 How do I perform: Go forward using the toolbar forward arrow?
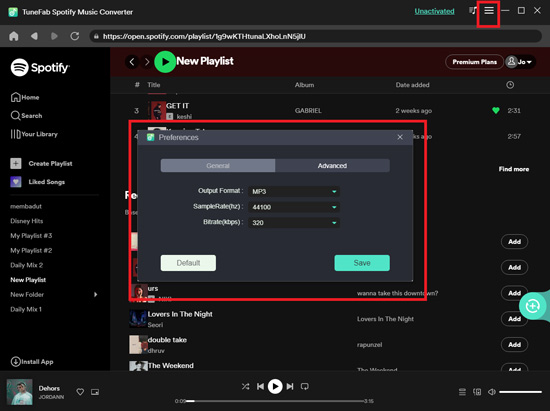[54, 36]
